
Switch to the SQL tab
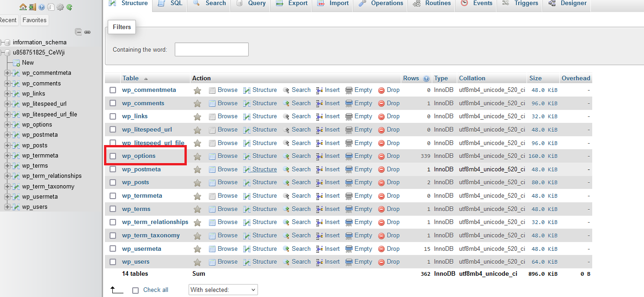click(170, 4)
